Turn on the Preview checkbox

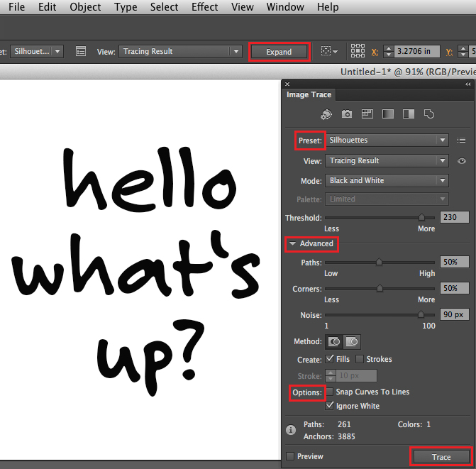pos(290,456)
